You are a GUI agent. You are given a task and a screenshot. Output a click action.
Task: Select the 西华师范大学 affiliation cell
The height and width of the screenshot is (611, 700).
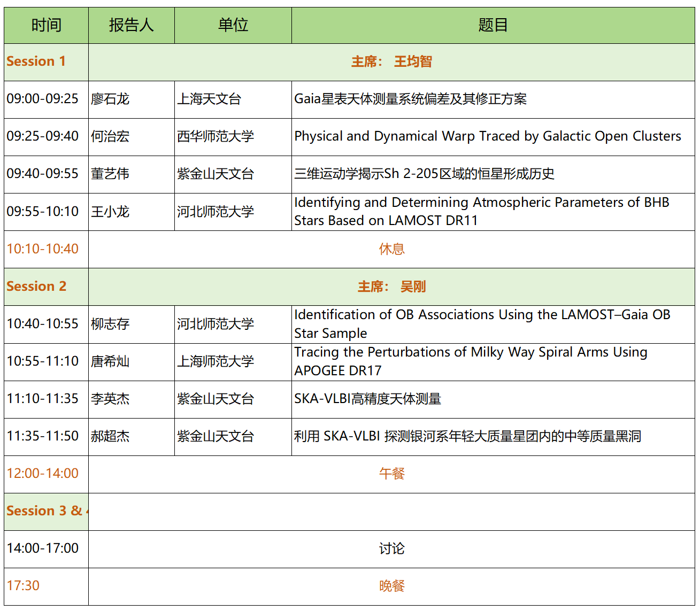point(216,136)
